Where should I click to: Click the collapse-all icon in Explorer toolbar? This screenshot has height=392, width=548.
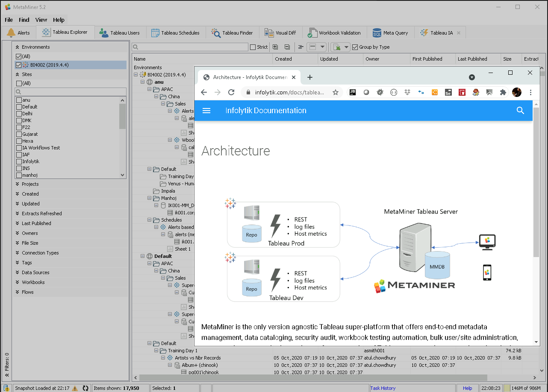pyautogui.click(x=287, y=47)
